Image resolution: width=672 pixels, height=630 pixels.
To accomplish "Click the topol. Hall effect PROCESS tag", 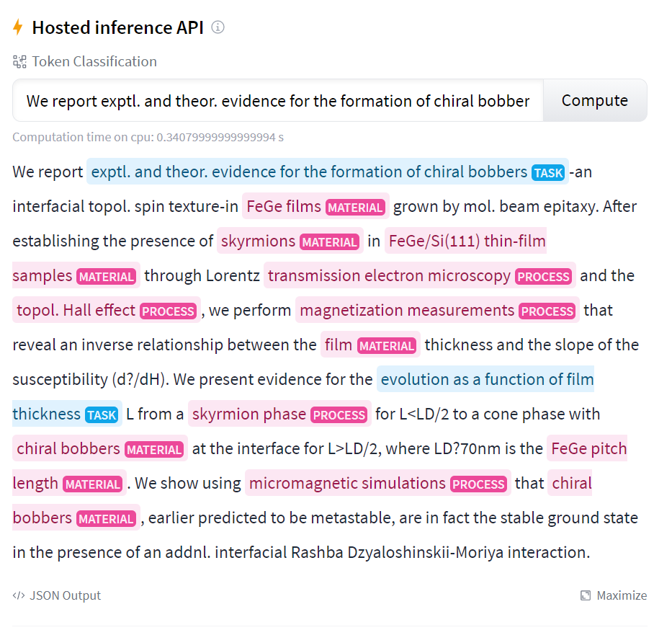I will pos(169,311).
